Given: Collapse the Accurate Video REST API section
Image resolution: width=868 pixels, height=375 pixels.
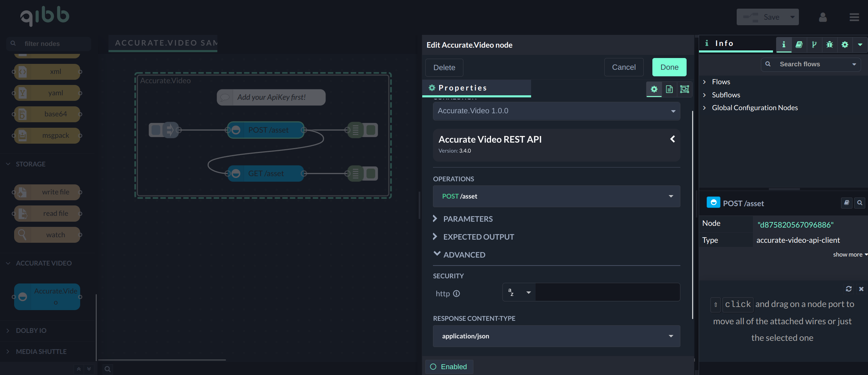Looking at the screenshot, I should click(x=672, y=139).
